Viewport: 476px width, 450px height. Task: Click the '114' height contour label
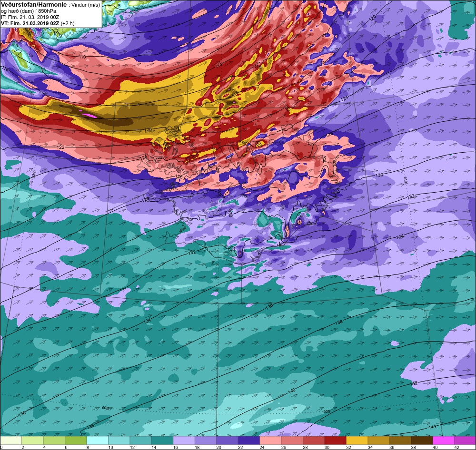pyautogui.click(x=219, y=65)
